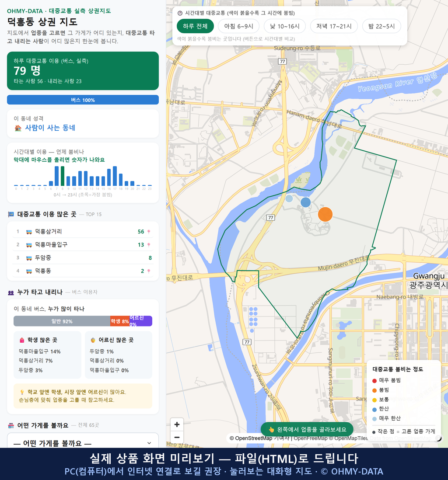Click the green 79 명 daily usage card
This screenshot has width=448, height=480.
point(83,71)
